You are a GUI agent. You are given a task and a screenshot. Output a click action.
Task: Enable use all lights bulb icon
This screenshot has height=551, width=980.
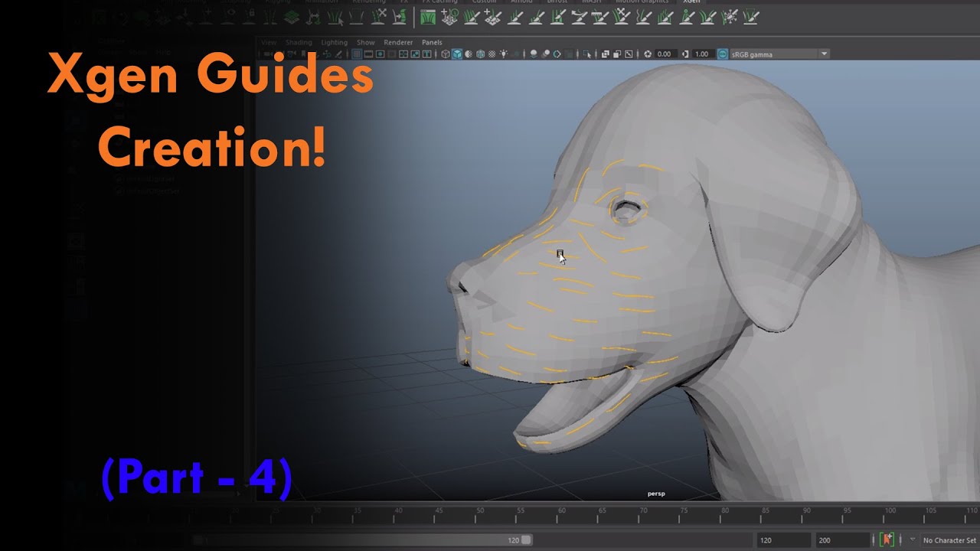(504, 54)
